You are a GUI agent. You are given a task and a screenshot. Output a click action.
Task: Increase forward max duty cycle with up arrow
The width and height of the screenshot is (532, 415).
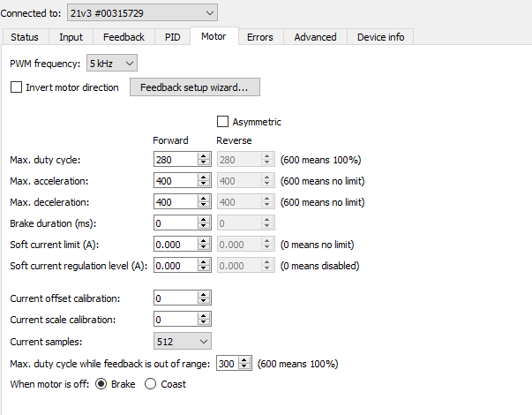[x=204, y=156]
